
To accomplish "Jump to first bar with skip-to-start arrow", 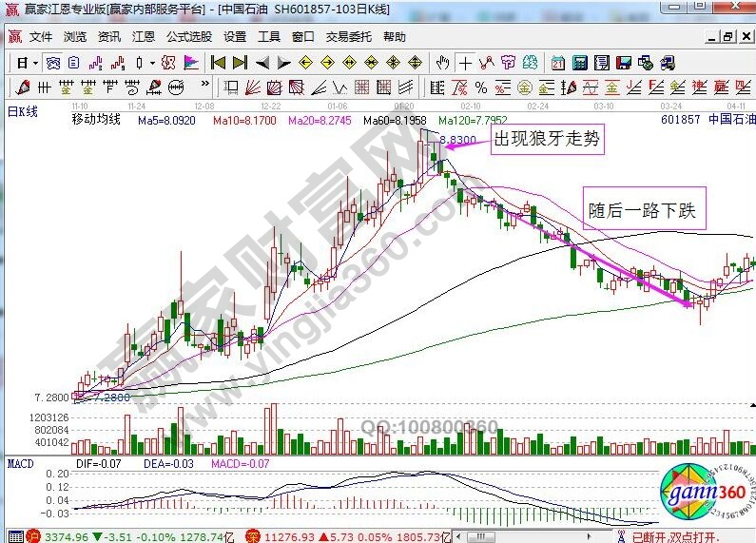I will tap(218, 63).
